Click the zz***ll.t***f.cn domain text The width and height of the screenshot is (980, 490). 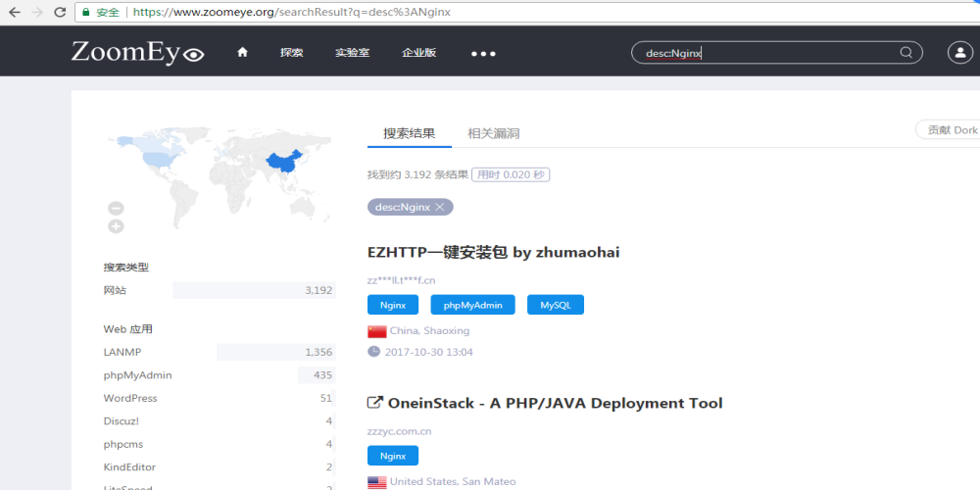(401, 280)
